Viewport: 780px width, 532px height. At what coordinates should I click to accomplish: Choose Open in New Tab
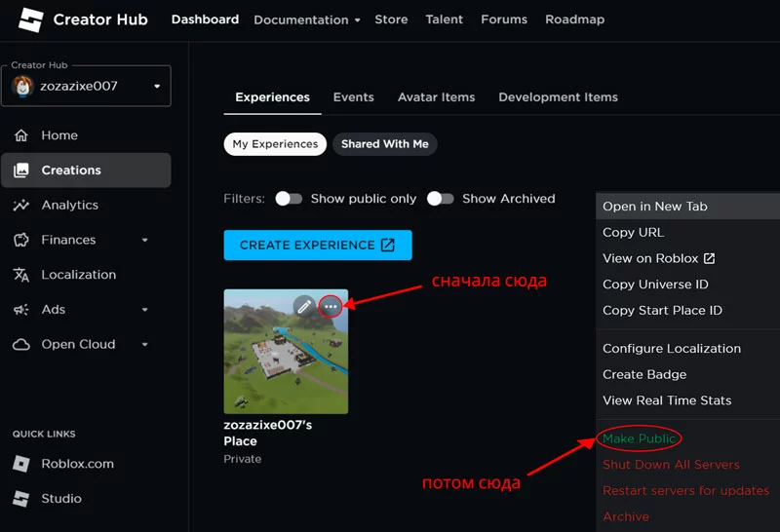pyautogui.click(x=687, y=207)
